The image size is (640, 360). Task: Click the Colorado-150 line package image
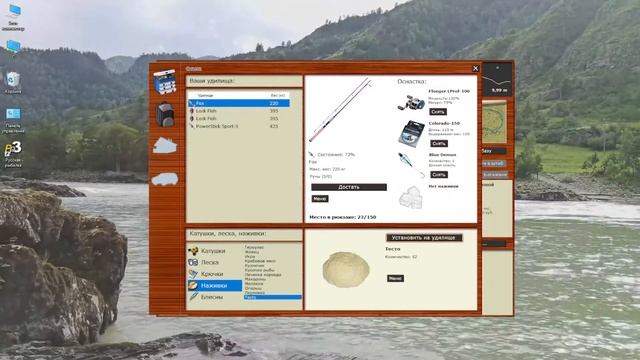pyautogui.click(x=411, y=133)
